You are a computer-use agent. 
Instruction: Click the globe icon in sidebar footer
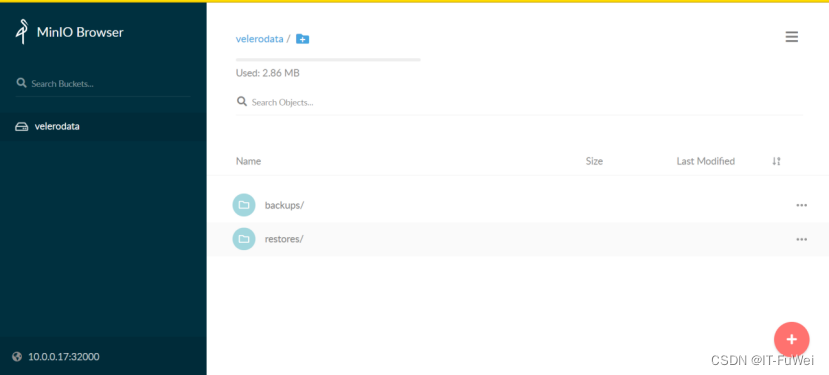pyautogui.click(x=17, y=356)
